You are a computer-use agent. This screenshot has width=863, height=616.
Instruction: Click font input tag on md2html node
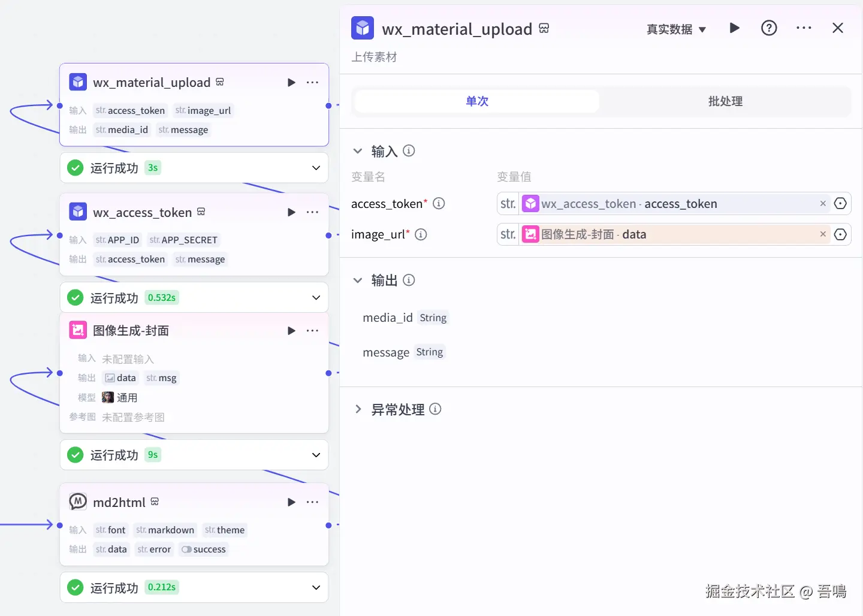tap(111, 530)
